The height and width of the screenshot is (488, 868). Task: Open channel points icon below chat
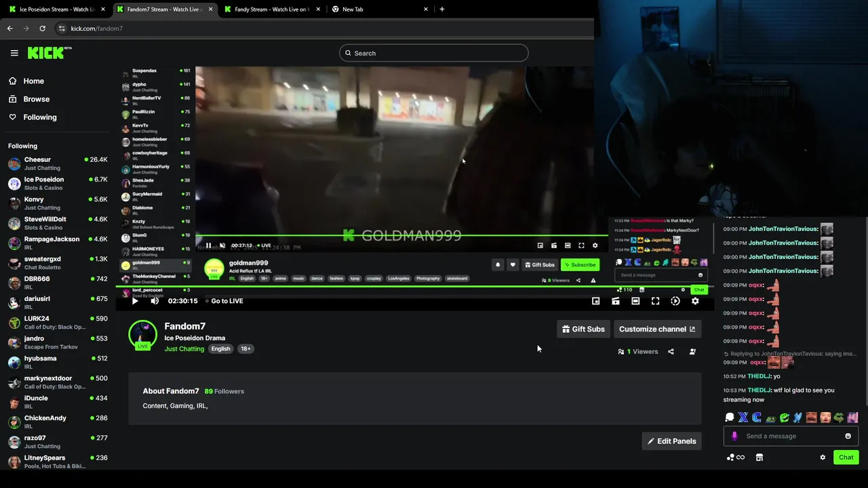pyautogui.click(x=736, y=457)
